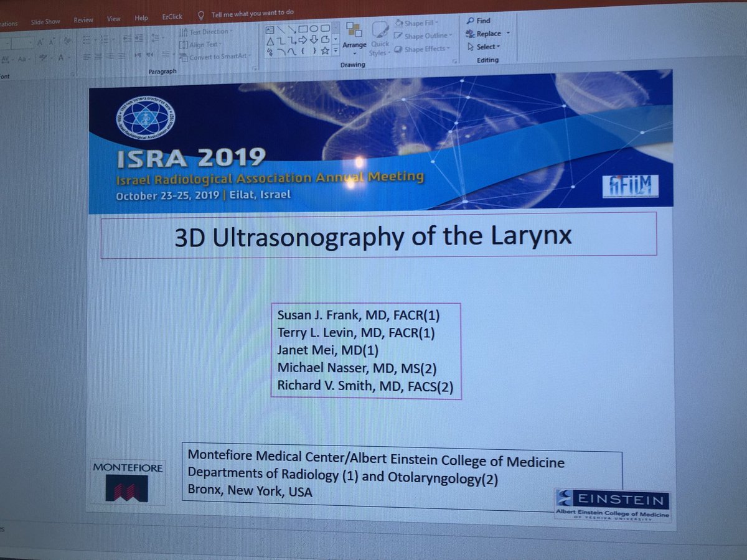Image resolution: width=747 pixels, height=560 pixels.
Task: Open the Review tab
Action: (83, 20)
